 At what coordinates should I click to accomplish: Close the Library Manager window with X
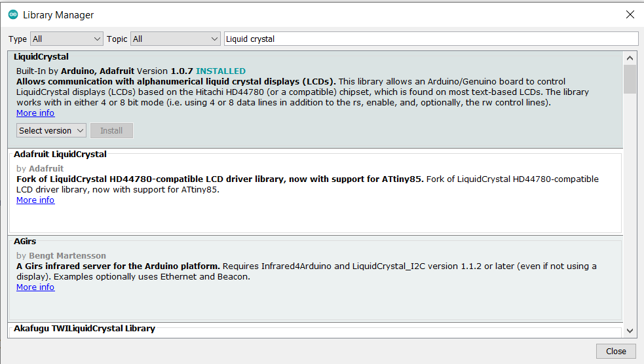[630, 14]
